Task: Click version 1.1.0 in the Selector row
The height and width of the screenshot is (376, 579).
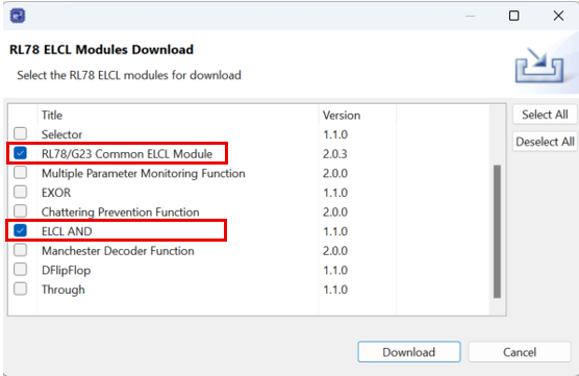Action: [x=335, y=134]
